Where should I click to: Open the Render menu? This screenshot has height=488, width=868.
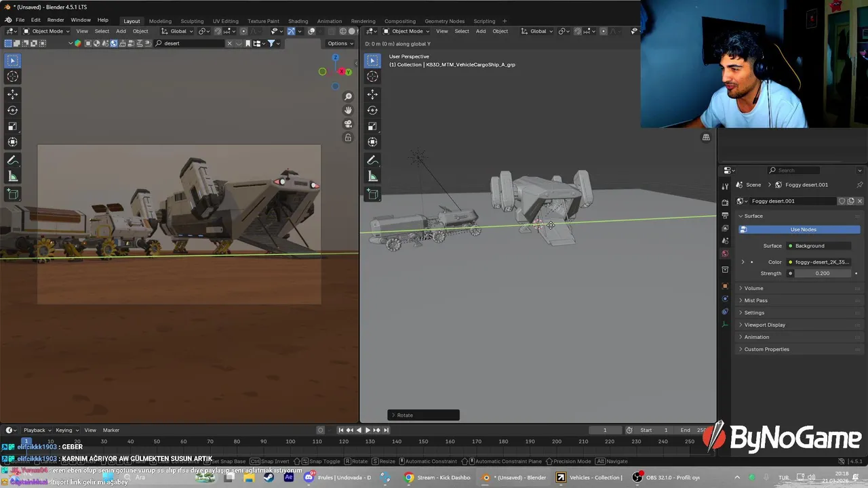pos(56,20)
